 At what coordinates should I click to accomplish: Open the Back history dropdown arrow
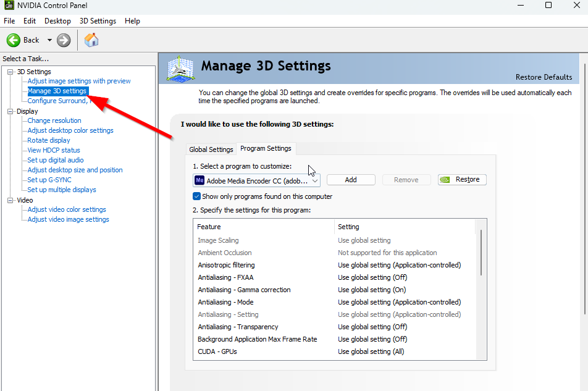click(49, 40)
